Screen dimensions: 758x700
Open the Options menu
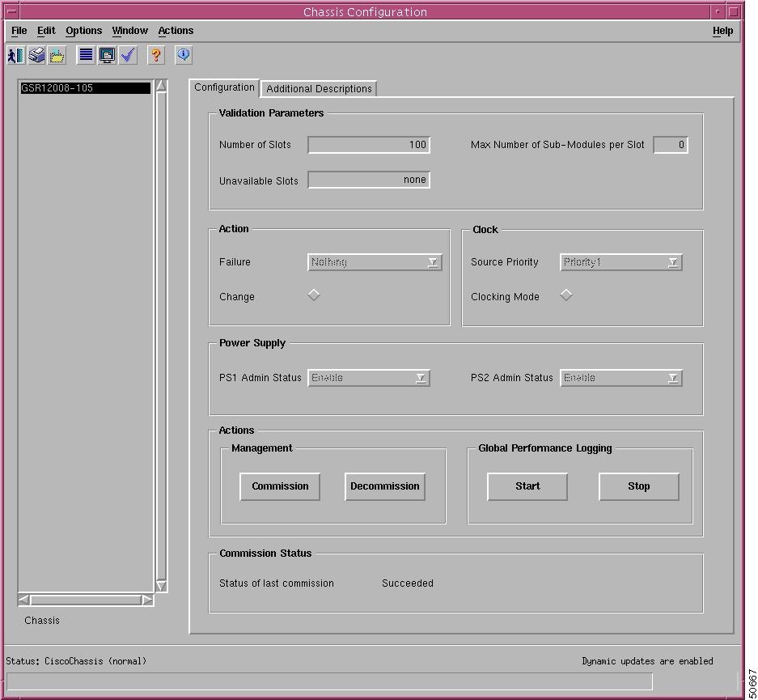[83, 31]
